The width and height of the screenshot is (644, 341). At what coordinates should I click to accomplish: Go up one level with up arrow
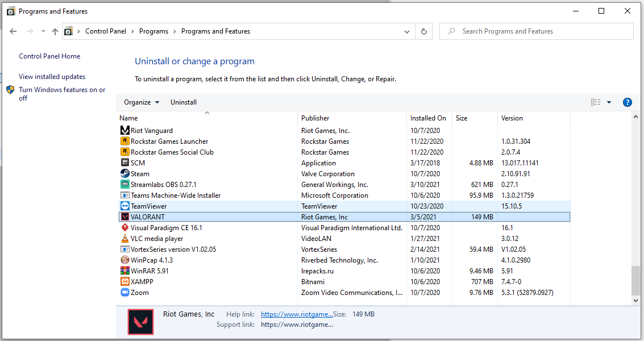click(x=55, y=32)
